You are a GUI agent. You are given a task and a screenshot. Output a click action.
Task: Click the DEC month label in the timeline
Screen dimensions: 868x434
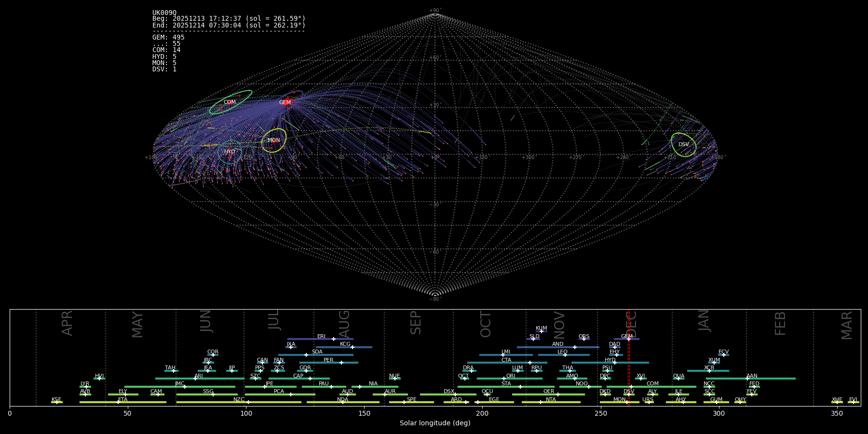point(631,325)
